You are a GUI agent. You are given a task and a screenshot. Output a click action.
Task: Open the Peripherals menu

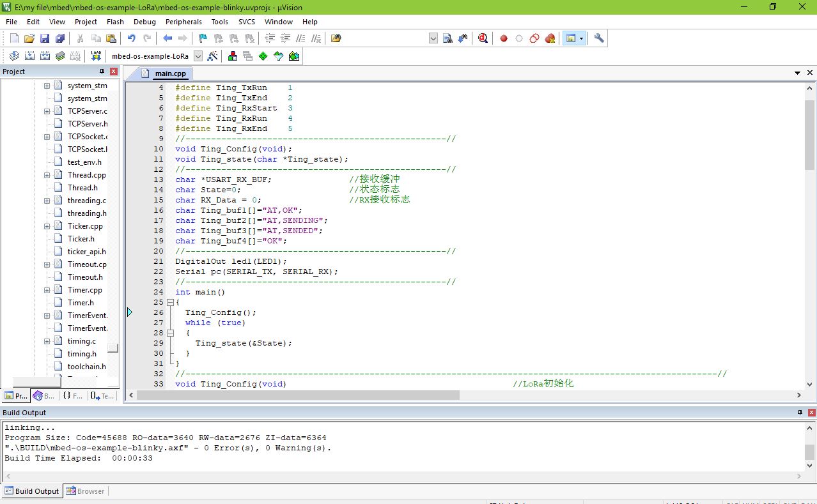(183, 22)
